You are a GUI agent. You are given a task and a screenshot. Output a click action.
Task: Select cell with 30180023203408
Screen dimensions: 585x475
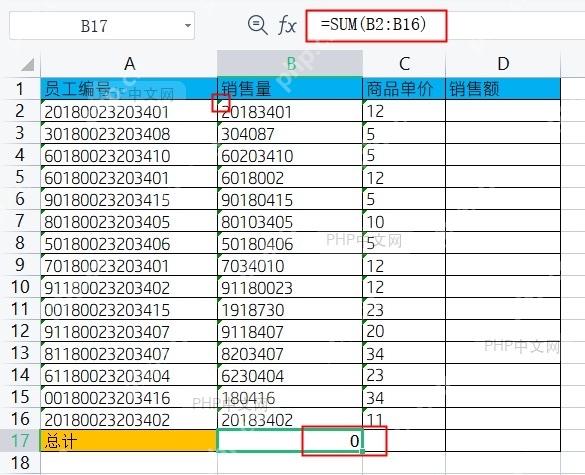(129, 132)
